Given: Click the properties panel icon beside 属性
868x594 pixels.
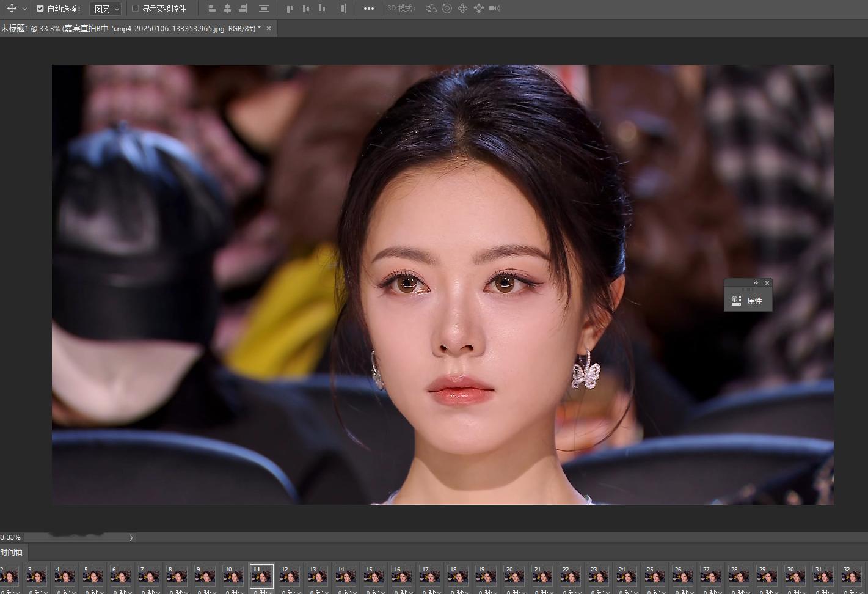Looking at the screenshot, I should pyautogui.click(x=736, y=301).
